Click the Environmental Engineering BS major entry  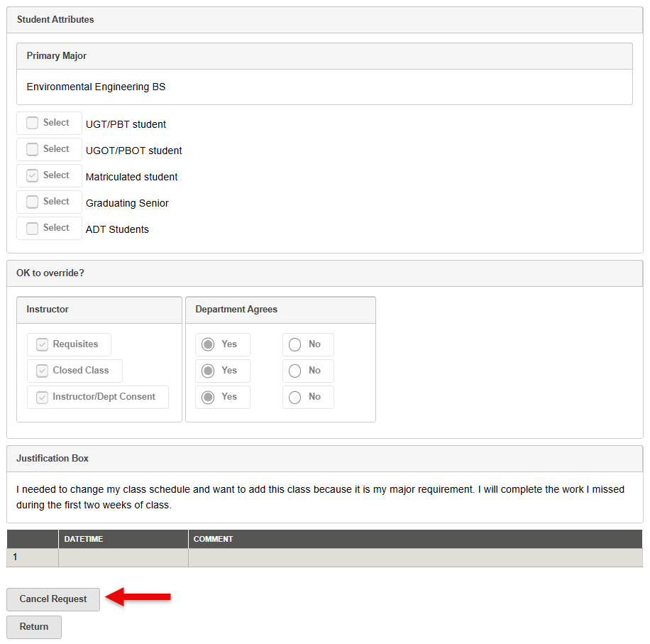(95, 86)
